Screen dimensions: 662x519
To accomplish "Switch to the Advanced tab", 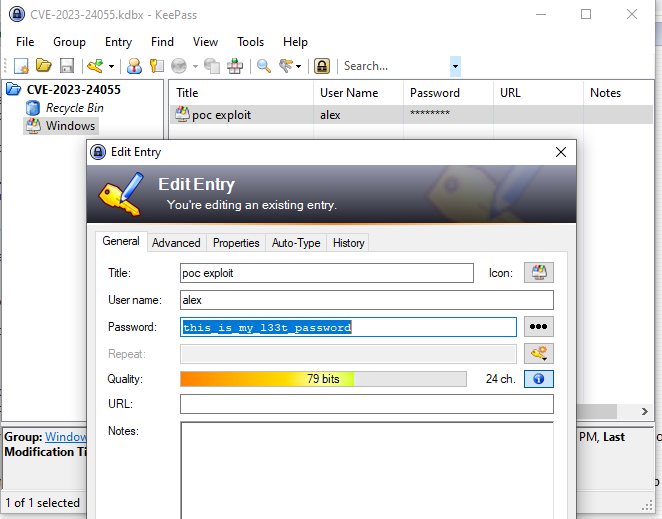I will point(176,243).
